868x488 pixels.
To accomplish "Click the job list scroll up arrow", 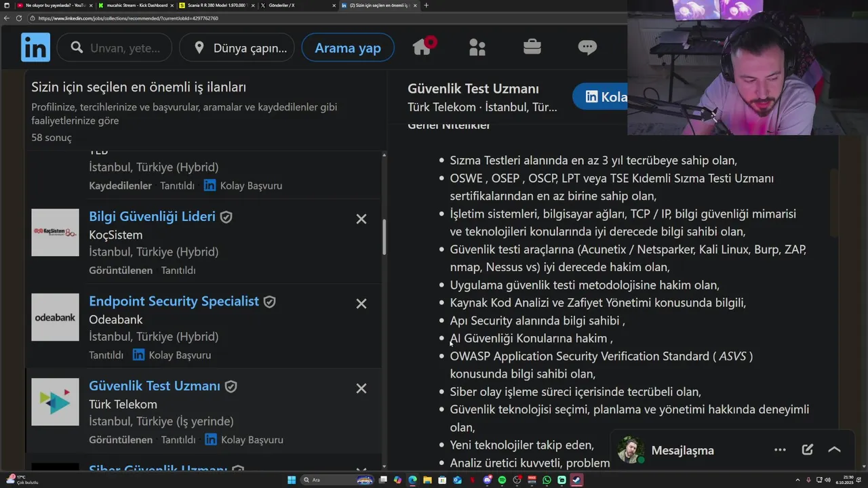I will click(x=384, y=155).
